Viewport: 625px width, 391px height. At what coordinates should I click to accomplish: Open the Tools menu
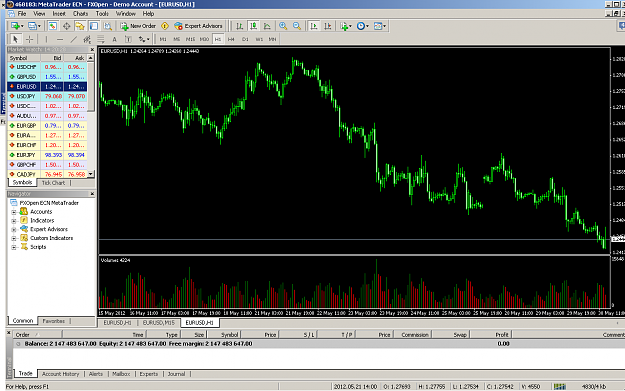pos(102,14)
